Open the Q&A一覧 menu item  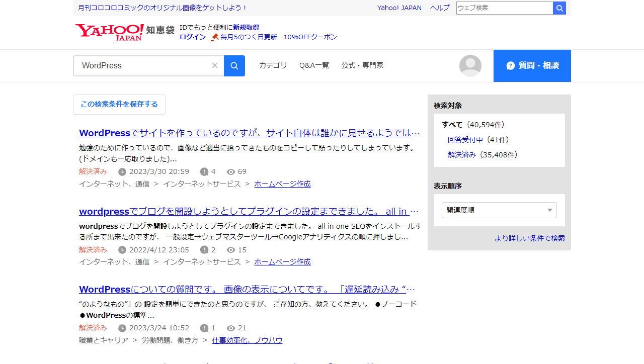(314, 65)
